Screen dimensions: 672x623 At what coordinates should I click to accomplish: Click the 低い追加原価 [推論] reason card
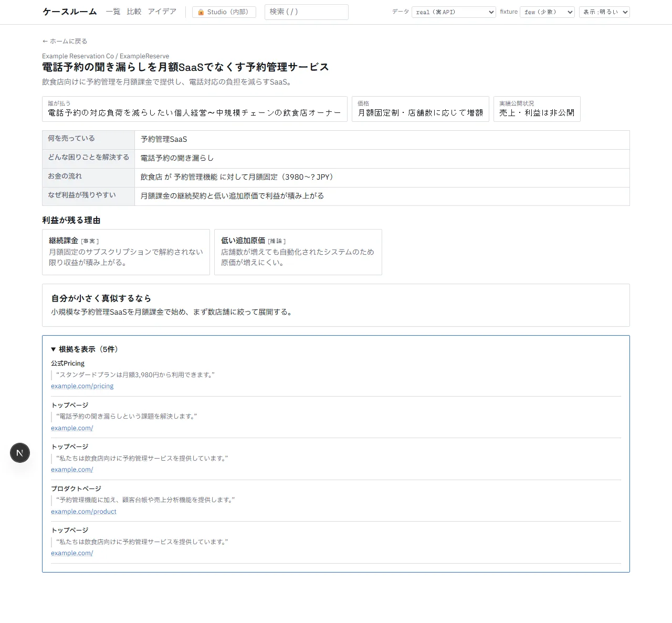[298, 252]
